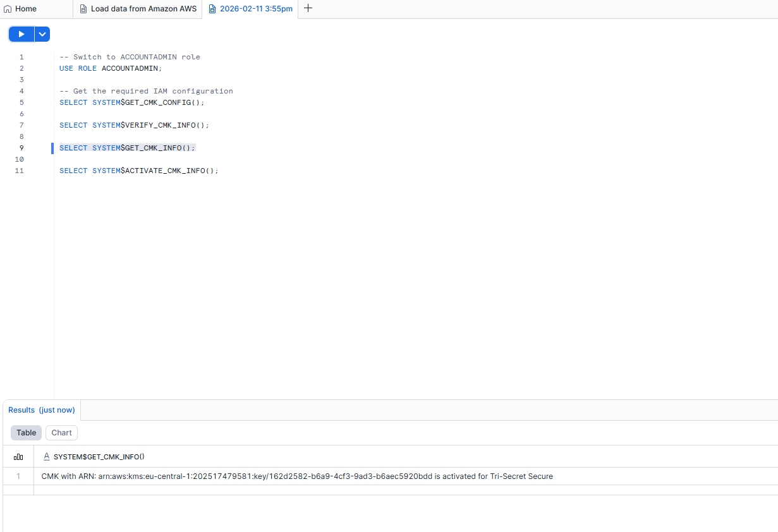Click the SELECT SYSTEM$GET_CMK_CONFIG() line
Screen dimensions: 778x532
click(x=132, y=102)
